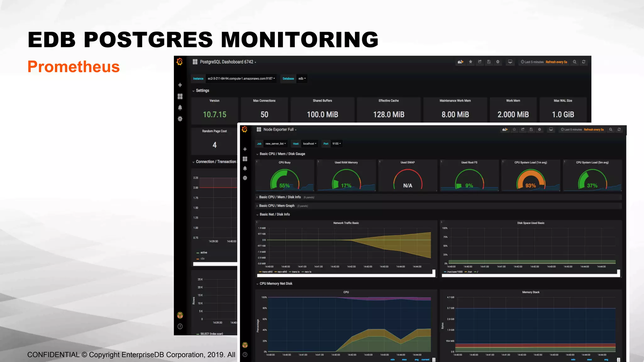The image size is (644, 362).
Task: Open Alerting bell in Node Exporter sidebar
Action: point(245,168)
